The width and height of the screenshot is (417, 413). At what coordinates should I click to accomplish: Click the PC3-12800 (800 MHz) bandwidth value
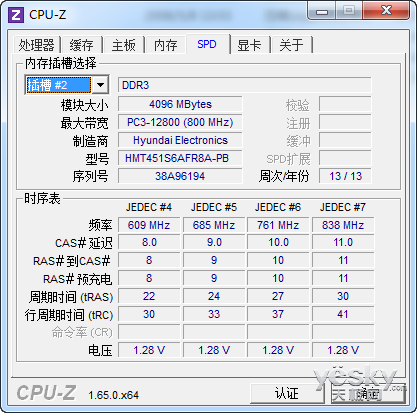(180, 122)
